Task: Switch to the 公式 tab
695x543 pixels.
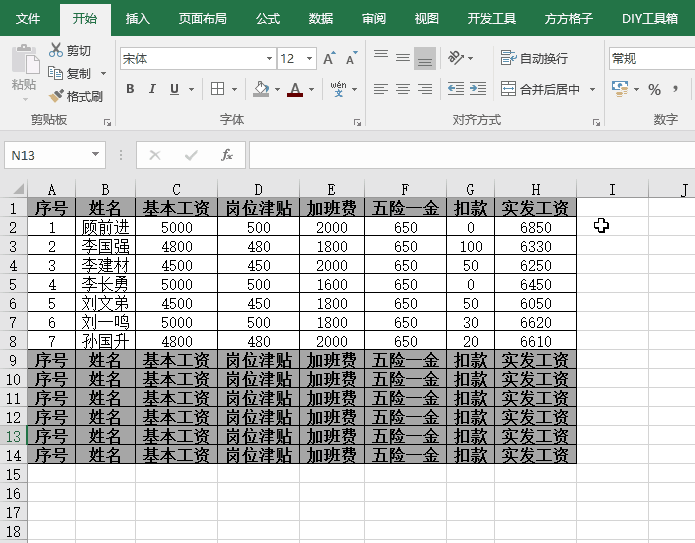Action: click(x=268, y=19)
